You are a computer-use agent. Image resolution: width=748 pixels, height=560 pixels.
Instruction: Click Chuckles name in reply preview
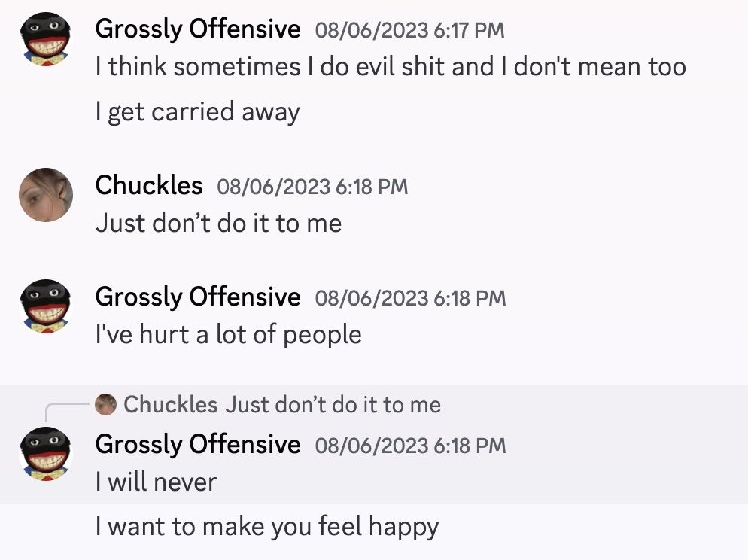click(x=171, y=405)
